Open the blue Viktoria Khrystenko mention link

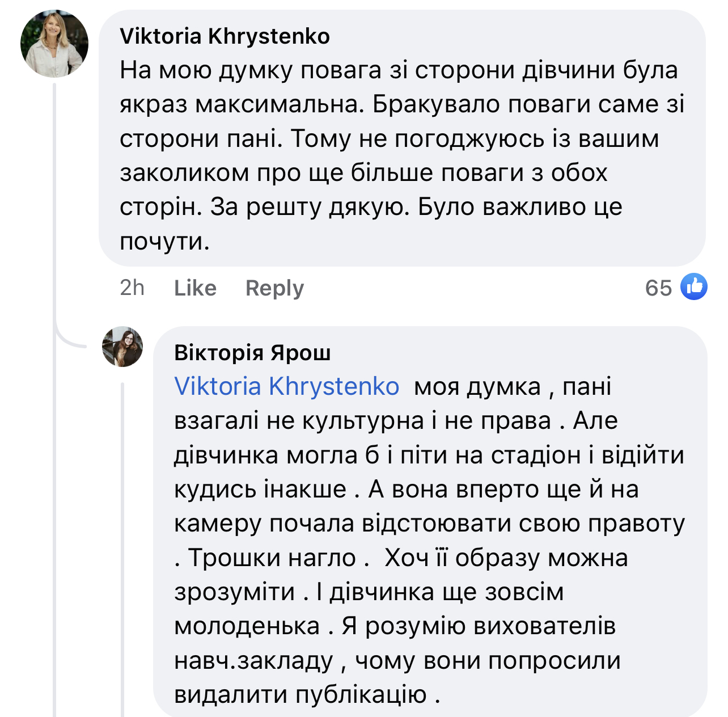[x=287, y=387]
